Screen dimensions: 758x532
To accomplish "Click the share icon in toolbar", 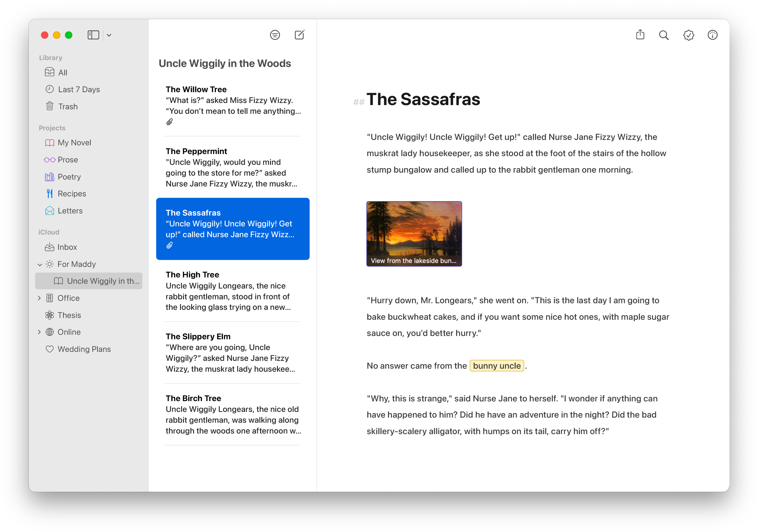I will click(641, 35).
